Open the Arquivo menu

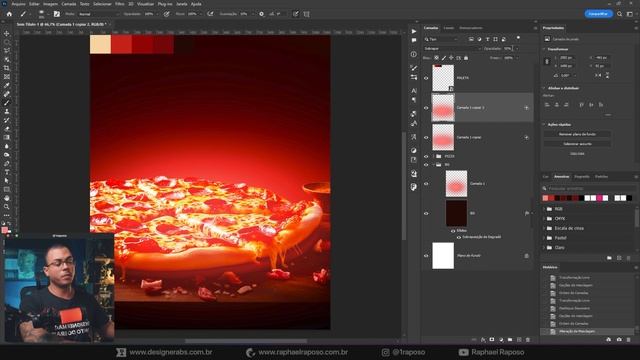click(18, 4)
